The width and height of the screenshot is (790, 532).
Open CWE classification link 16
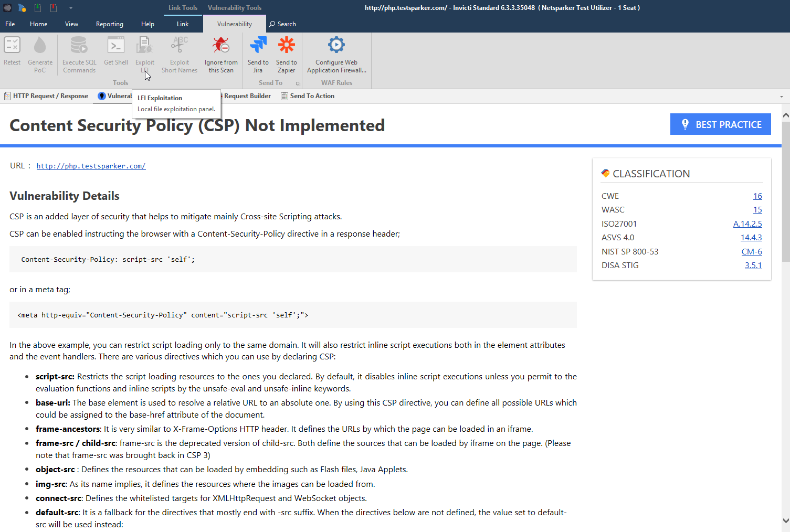(757, 196)
